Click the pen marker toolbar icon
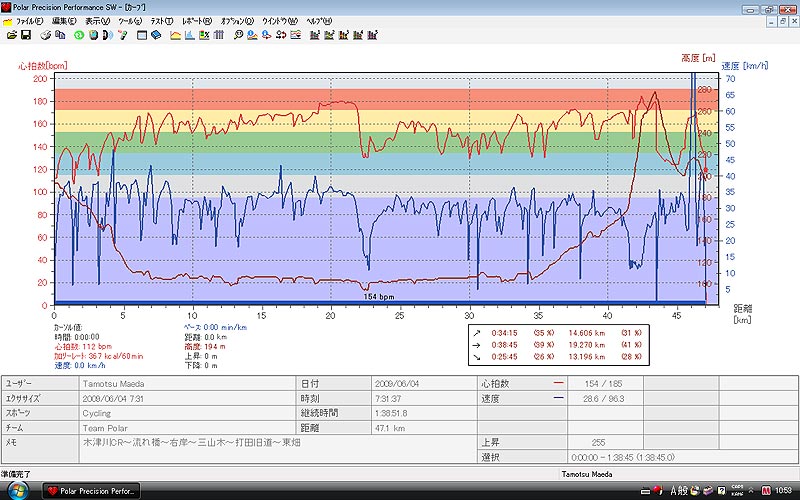This screenshot has width=800, height=500. [122, 35]
